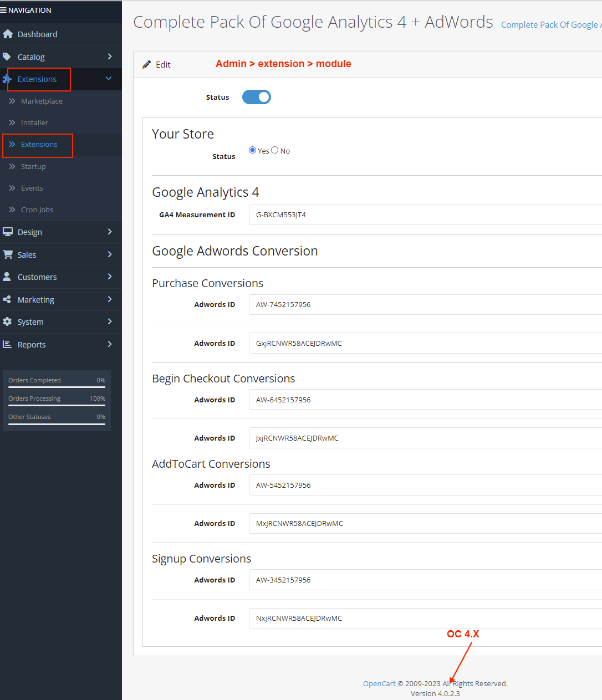Click the Purchase Conversions GxjRCNWR58ACEJDRwMC field
The height and width of the screenshot is (700, 602).
[x=425, y=343]
